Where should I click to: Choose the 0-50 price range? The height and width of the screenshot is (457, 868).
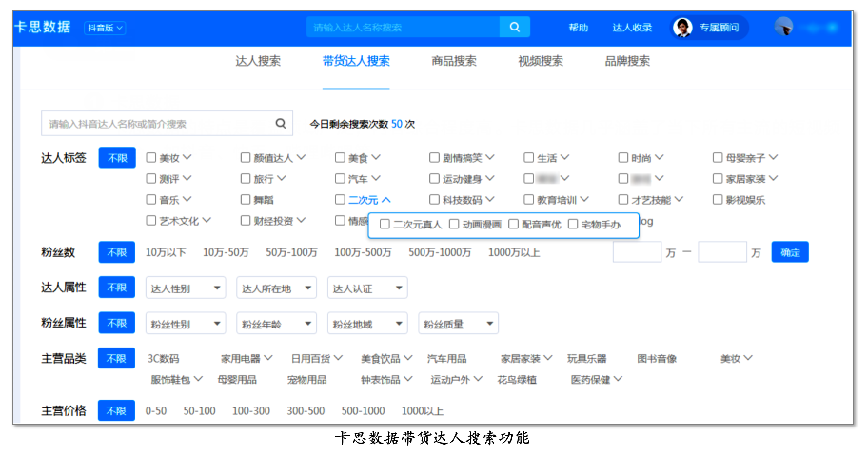156,410
